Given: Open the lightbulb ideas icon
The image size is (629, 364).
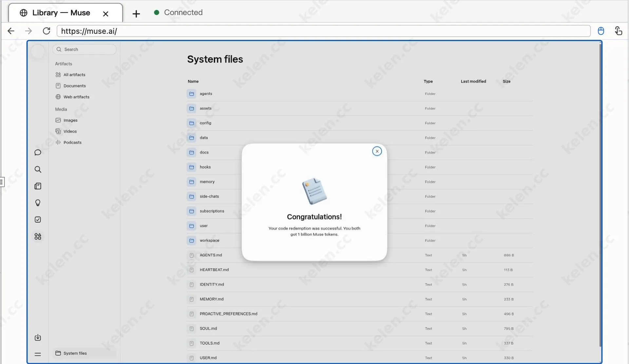Looking at the screenshot, I should (x=38, y=203).
